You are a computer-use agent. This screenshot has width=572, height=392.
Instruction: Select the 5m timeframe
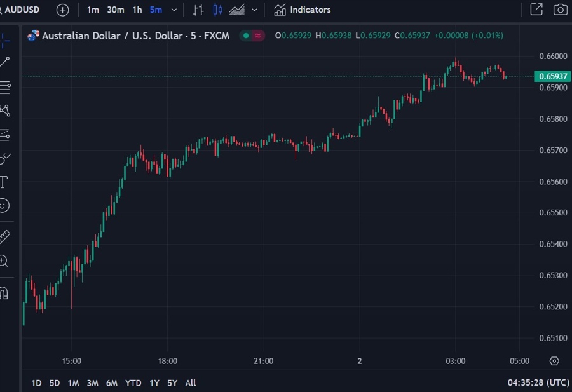[156, 10]
